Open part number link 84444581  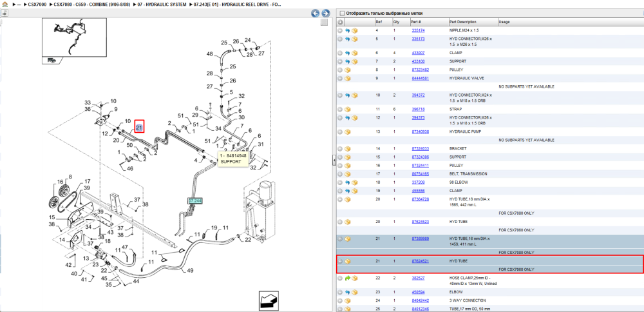(420, 78)
